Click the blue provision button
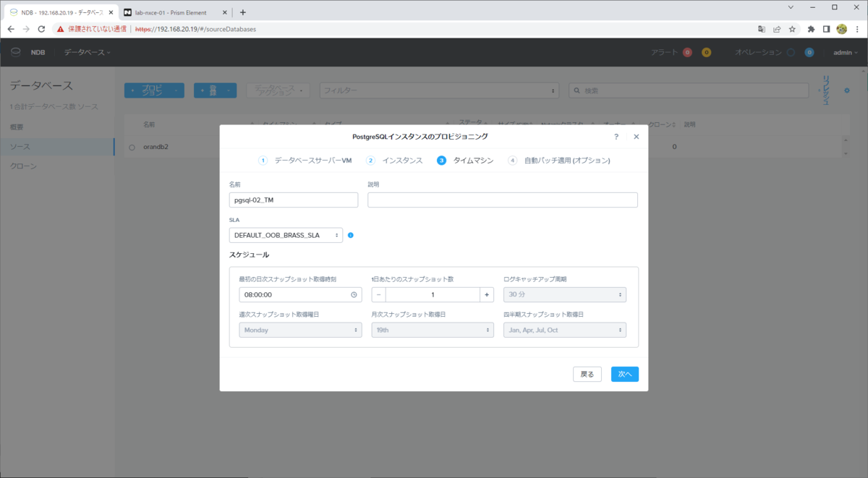This screenshot has height=478, width=868. coord(154,90)
